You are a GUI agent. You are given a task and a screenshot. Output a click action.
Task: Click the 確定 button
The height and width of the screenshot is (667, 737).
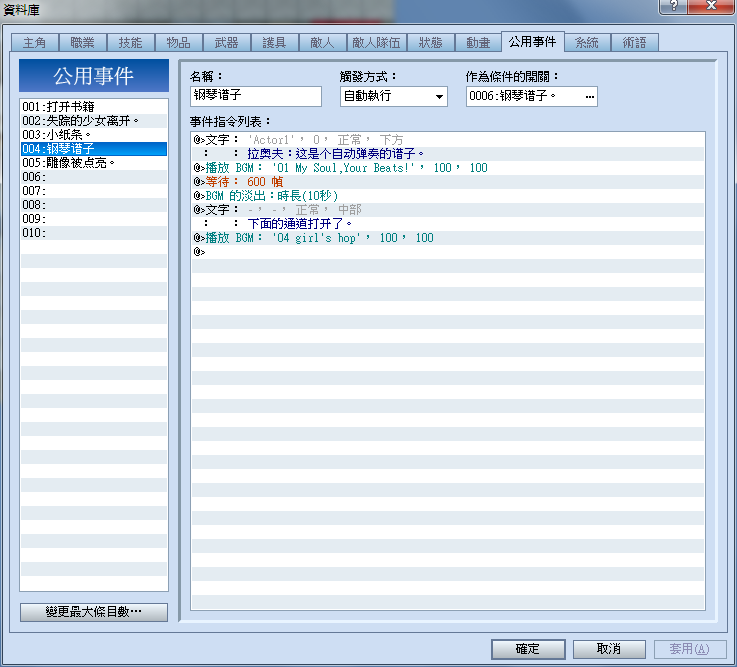click(x=528, y=649)
